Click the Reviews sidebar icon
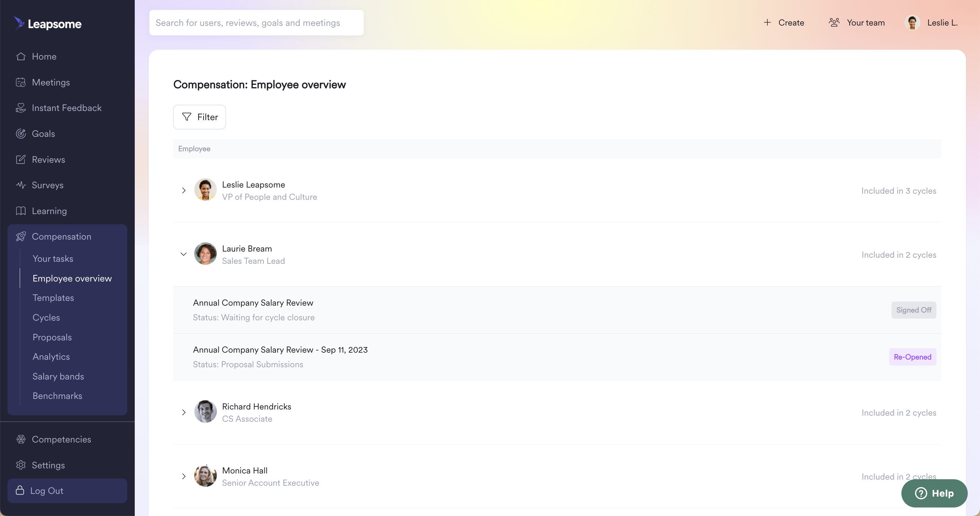This screenshot has width=980, height=516. [x=20, y=159]
